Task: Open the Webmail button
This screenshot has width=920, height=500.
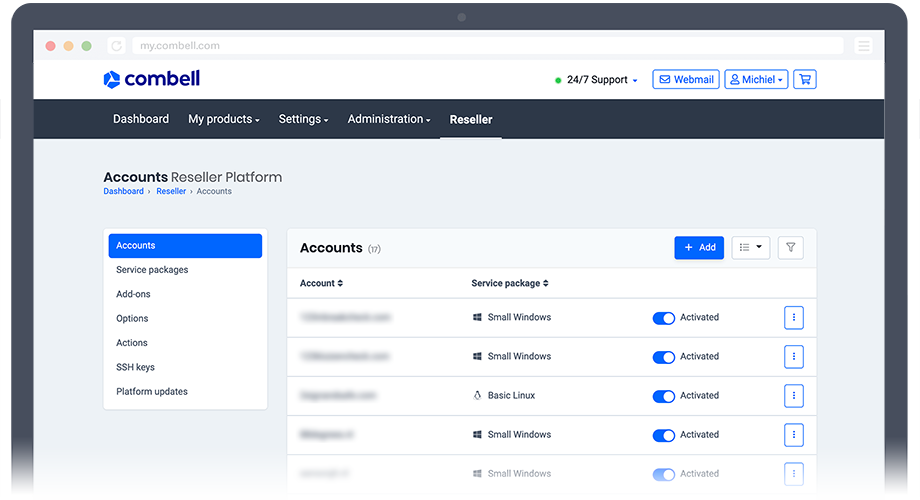Action: 685,79
